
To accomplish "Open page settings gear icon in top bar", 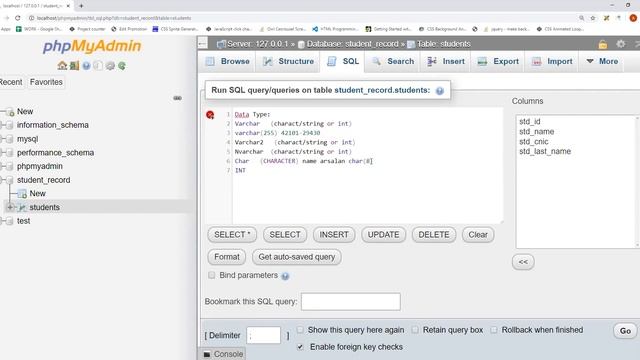I will [621, 44].
